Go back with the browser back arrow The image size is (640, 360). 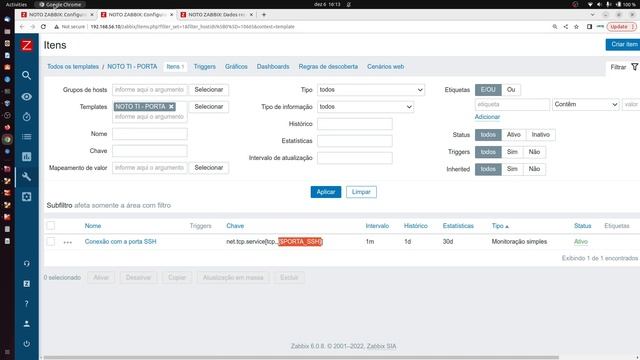click(x=22, y=27)
